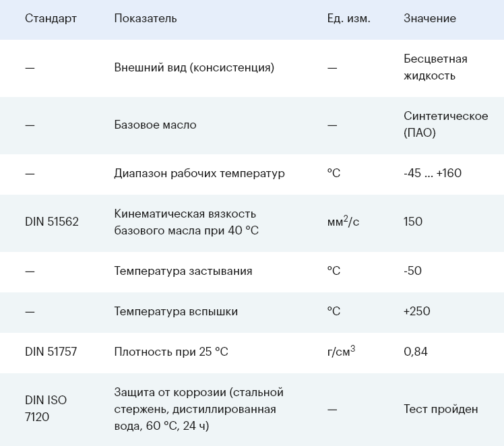Image resolution: width=504 pixels, height=446 pixels.
Task: Click the DIN 51757 standard cell
Action: coord(51,352)
